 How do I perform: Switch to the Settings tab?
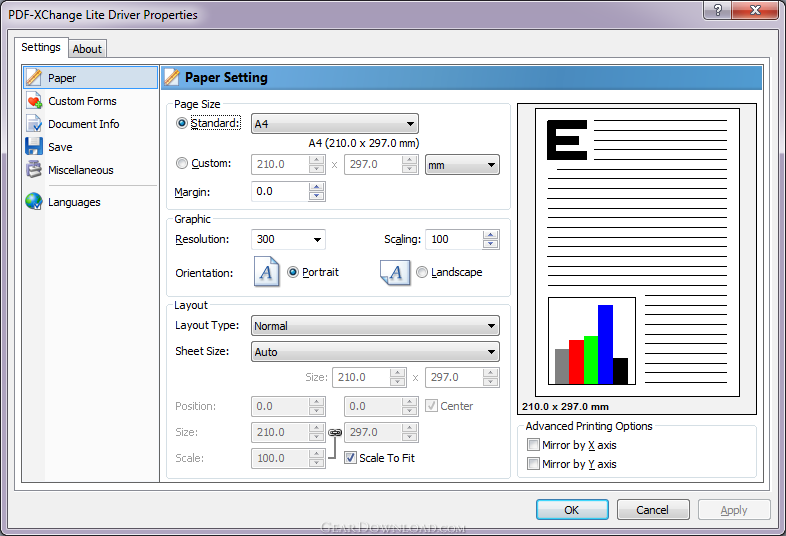click(x=41, y=47)
